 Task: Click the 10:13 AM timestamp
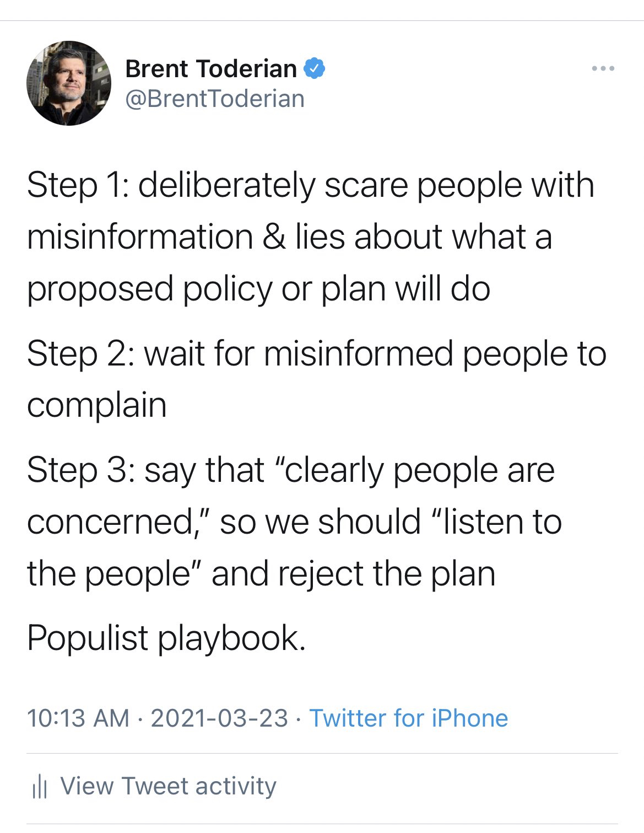(78, 718)
